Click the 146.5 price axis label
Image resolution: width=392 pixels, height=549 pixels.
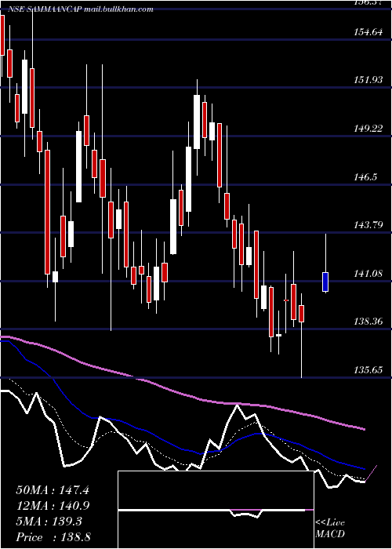[x=365, y=176]
